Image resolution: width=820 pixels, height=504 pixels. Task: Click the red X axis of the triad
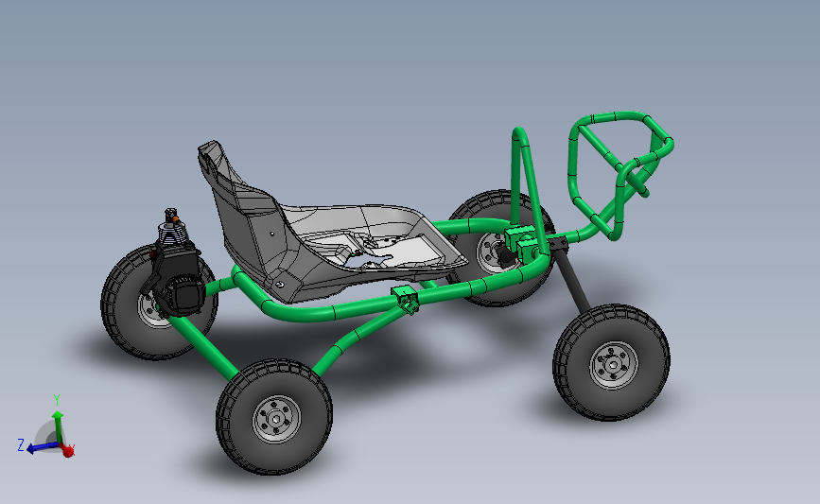[x=68, y=450]
